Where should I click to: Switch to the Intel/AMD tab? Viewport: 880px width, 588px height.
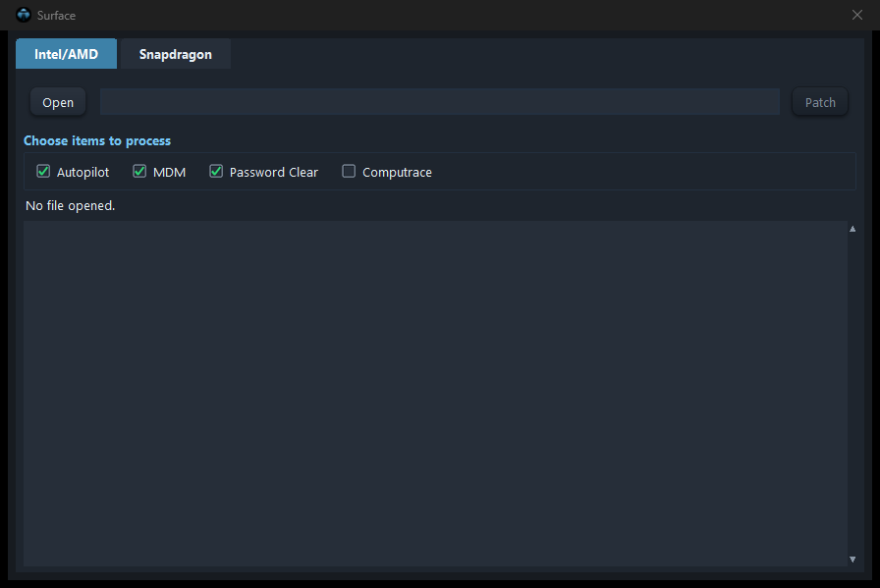tap(66, 54)
